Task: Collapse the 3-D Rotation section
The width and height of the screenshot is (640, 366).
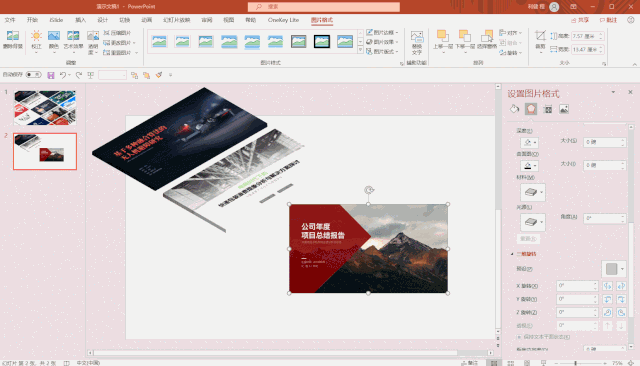Action: coord(512,254)
